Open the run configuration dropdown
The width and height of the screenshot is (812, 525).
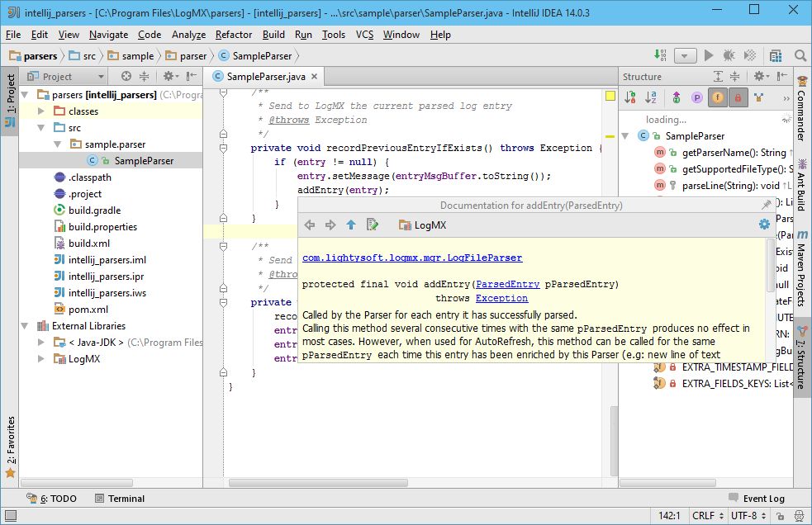[x=685, y=55]
